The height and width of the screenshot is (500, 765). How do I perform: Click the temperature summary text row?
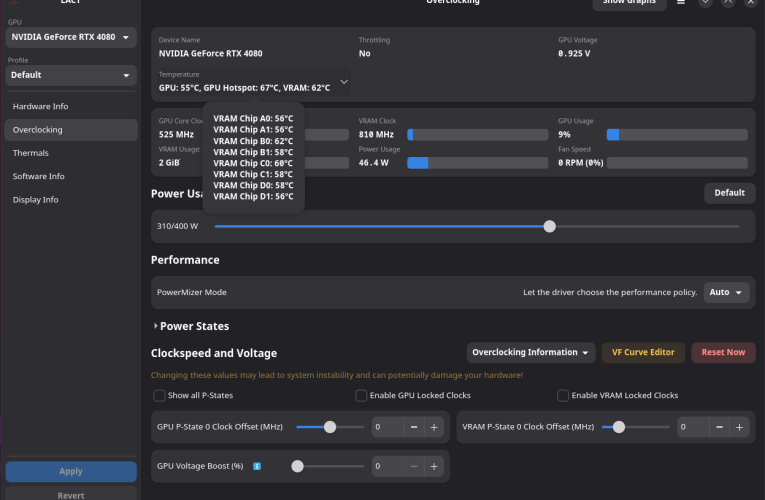244,88
